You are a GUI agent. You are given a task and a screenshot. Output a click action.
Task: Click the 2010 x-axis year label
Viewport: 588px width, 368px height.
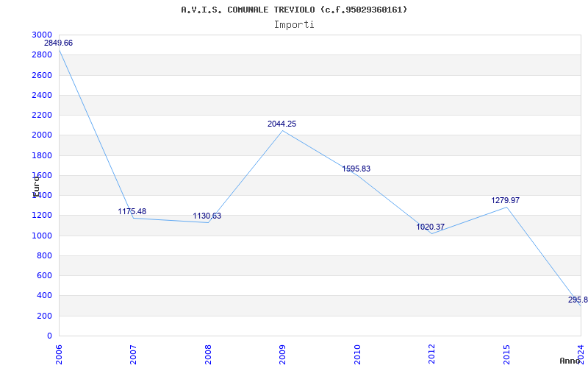[x=357, y=354]
